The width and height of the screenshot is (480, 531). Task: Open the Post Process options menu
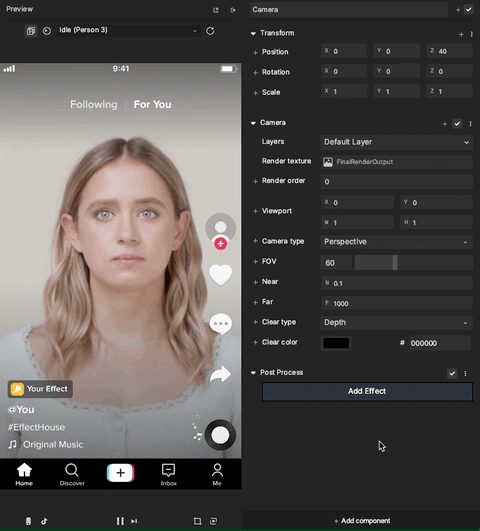coord(465,373)
